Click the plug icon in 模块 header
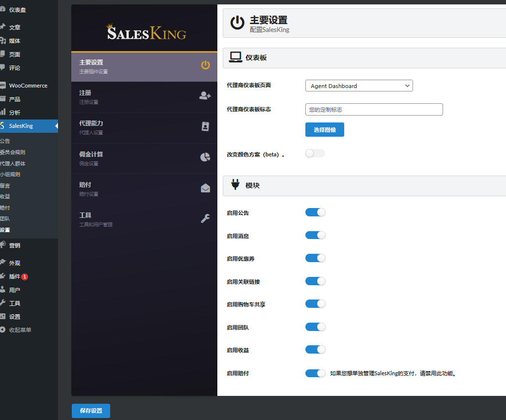 [x=235, y=184]
